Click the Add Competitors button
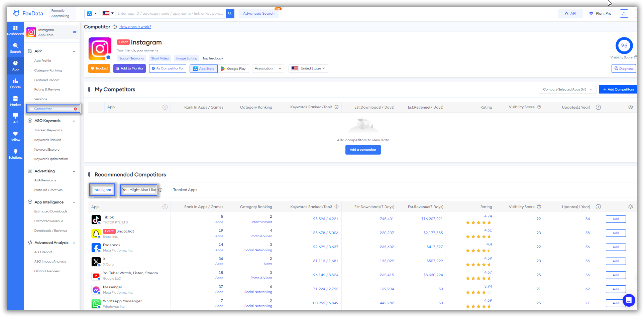Screen dimensions: 644x317 pos(618,89)
